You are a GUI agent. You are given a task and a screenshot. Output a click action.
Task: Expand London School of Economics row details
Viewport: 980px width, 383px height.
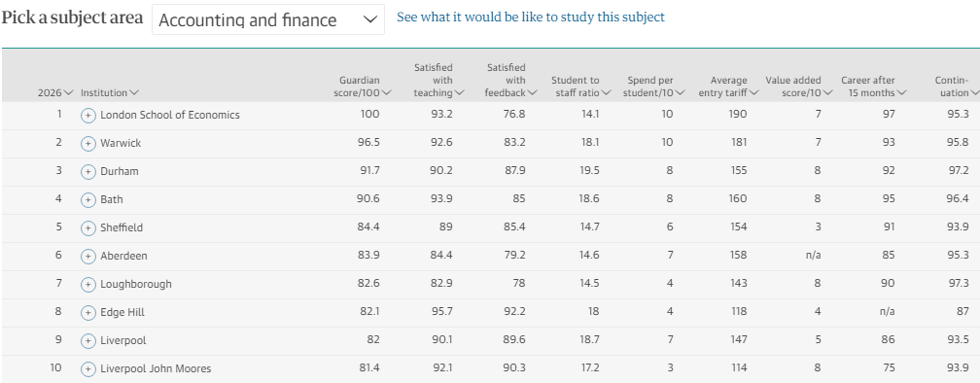tap(88, 116)
